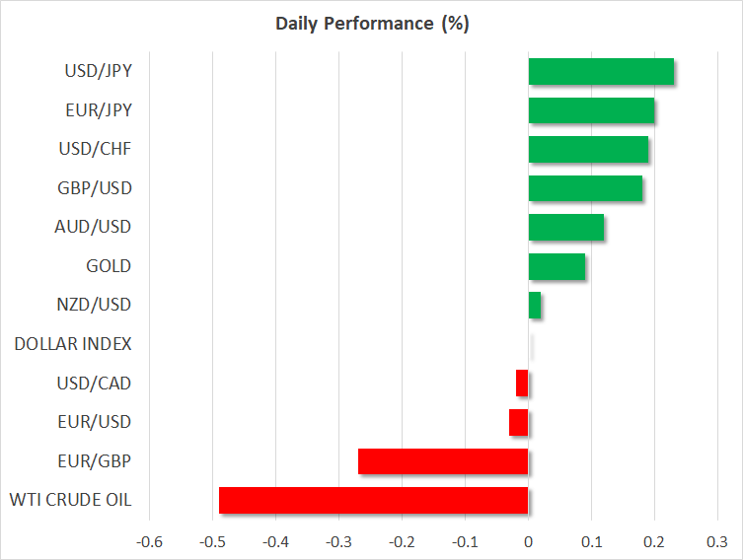Viewport: 743px width, 560px height.
Task: Click the small NZD/USD green bar
Action: click(535, 306)
